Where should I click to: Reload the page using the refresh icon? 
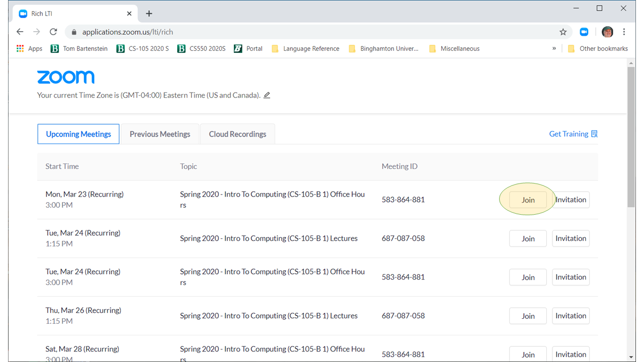tap(53, 32)
